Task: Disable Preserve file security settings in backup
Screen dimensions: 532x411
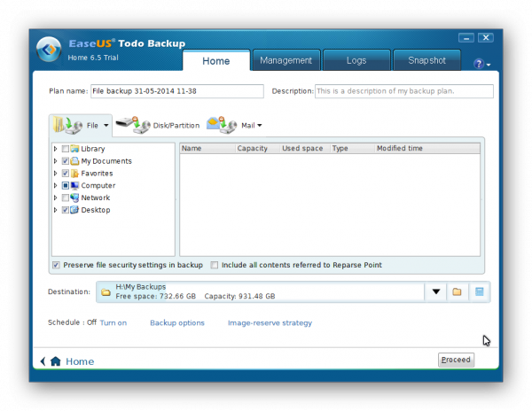Action: click(x=56, y=265)
